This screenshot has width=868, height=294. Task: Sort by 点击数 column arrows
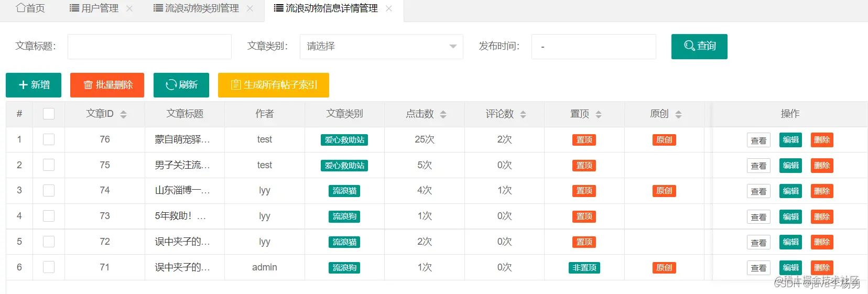(443, 114)
